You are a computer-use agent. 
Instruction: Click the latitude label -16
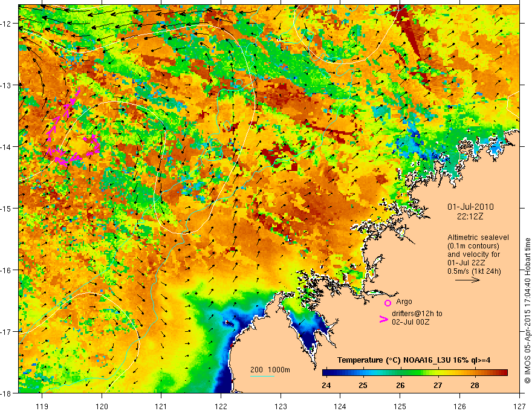pyautogui.click(x=6, y=270)
